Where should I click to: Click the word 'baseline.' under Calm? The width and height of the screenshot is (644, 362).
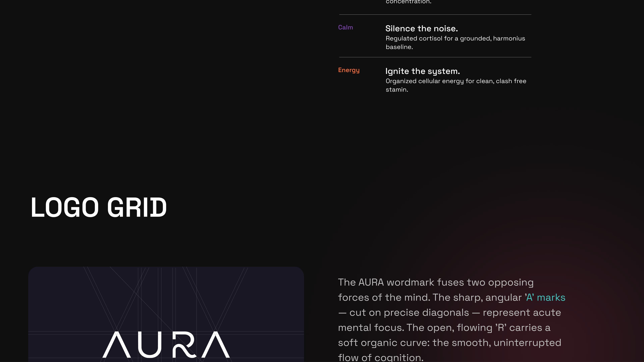(x=399, y=47)
